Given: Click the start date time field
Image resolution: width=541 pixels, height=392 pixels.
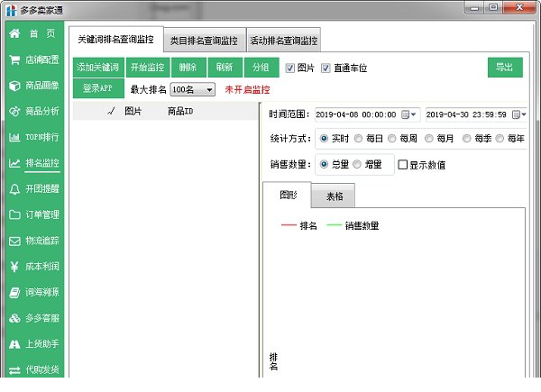Looking at the screenshot, I should 368,114.
